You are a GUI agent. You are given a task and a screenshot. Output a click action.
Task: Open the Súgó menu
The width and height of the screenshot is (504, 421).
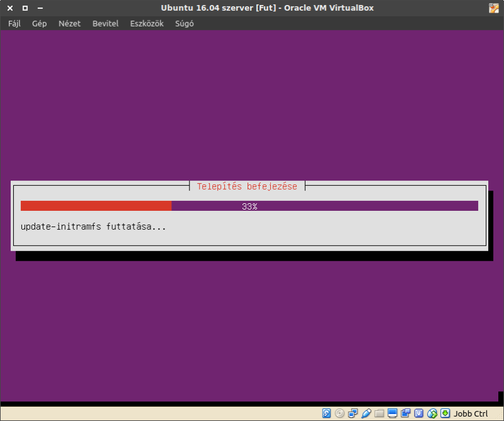click(184, 23)
